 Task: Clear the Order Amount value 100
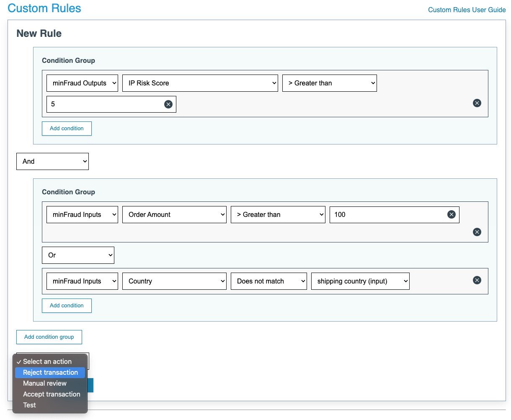[451, 214]
